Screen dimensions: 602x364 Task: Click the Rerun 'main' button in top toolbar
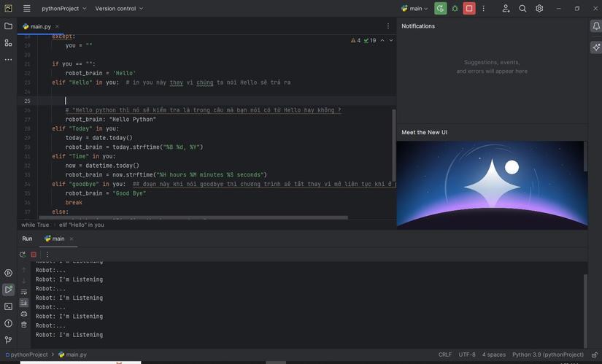pos(440,9)
